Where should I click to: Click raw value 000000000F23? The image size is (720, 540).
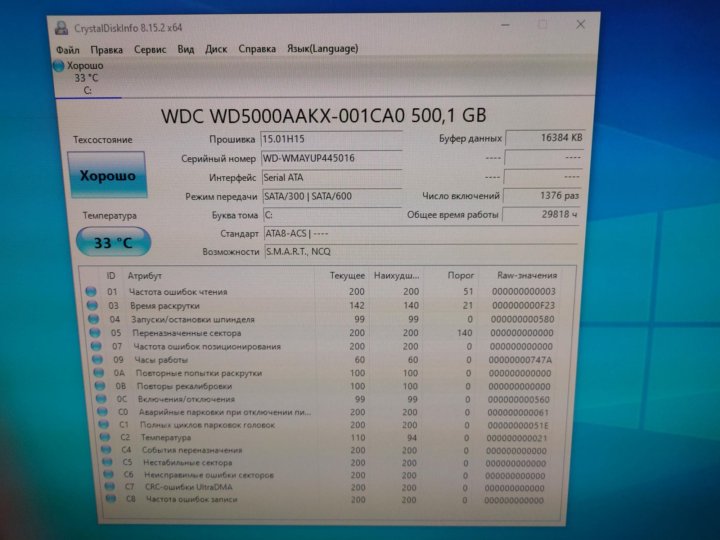point(523,305)
